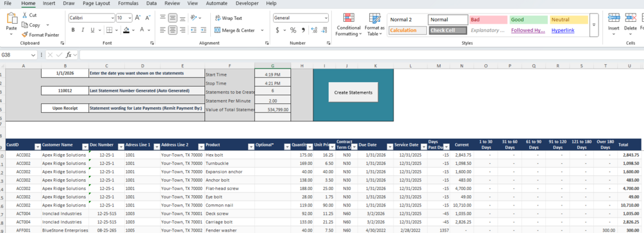The width and height of the screenshot is (644, 233).
Task: Open Format as Table gallery
Action: point(375,24)
